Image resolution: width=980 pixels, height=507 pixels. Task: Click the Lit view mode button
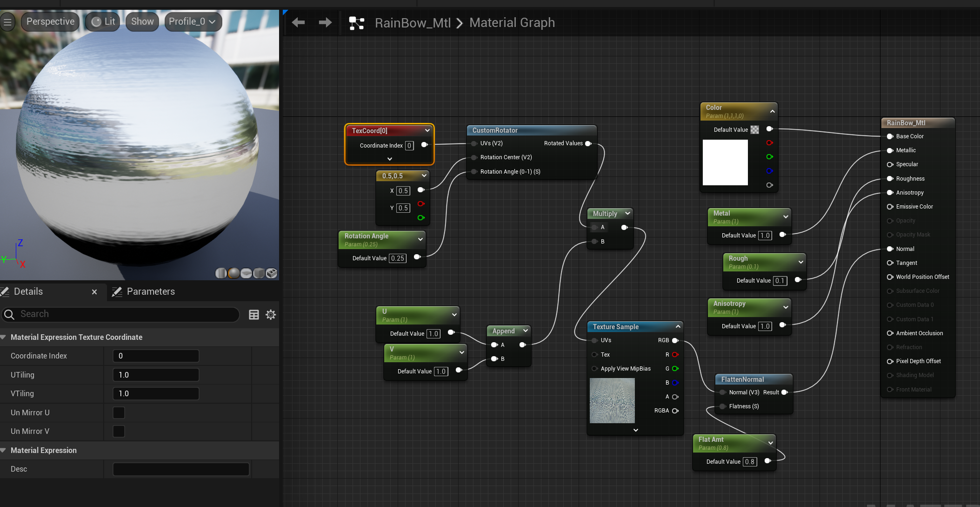click(x=103, y=21)
